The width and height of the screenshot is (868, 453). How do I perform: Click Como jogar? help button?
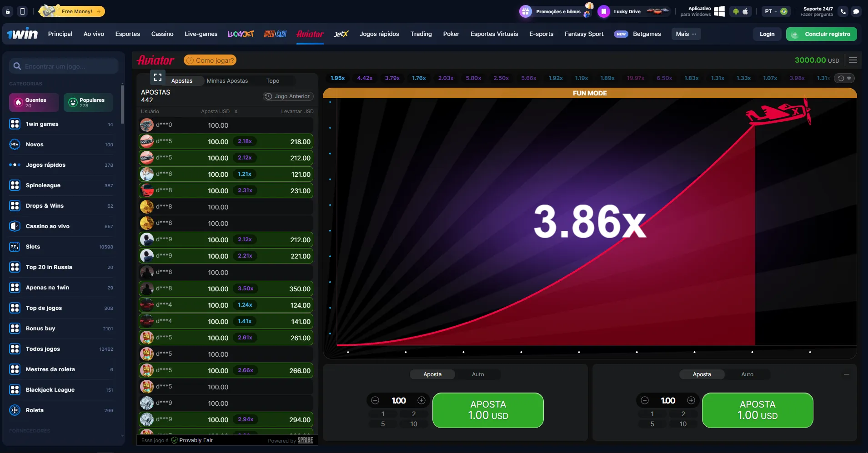tap(210, 60)
